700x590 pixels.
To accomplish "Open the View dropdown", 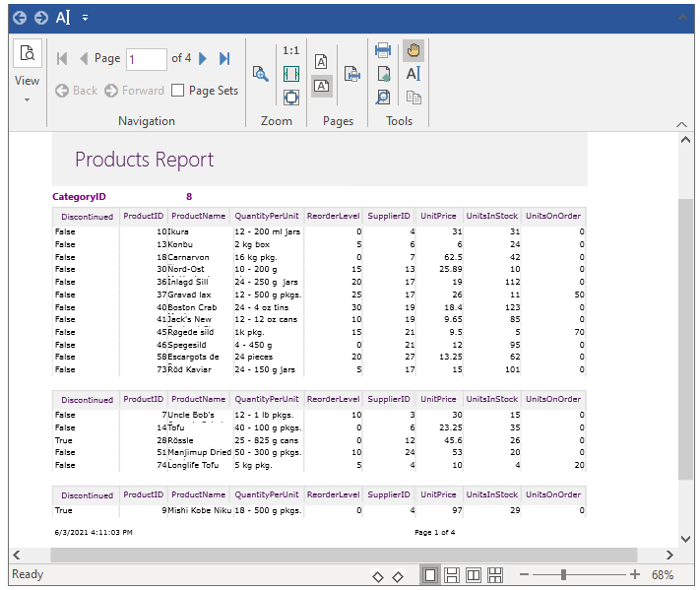I will 27,83.
